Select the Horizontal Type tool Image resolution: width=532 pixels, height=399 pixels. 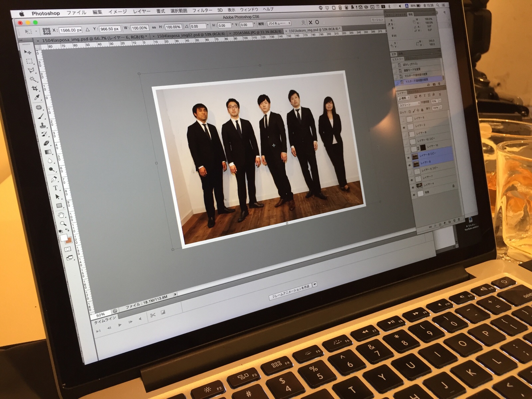55,188
